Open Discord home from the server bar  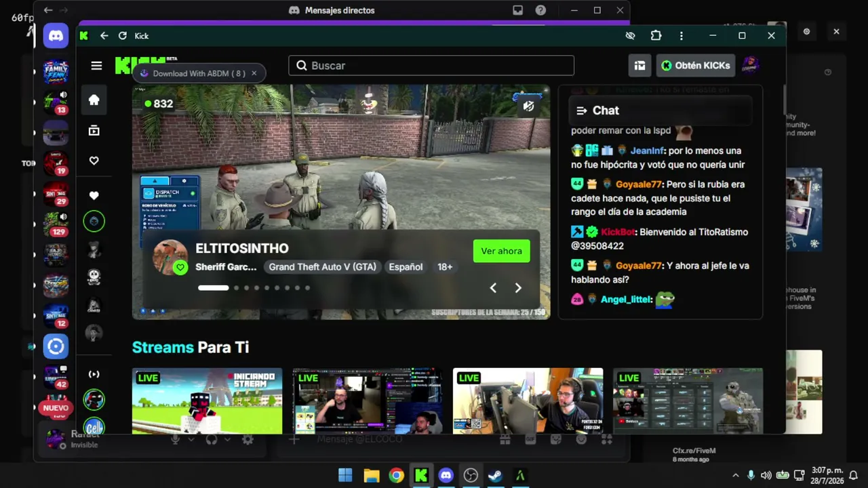click(56, 36)
